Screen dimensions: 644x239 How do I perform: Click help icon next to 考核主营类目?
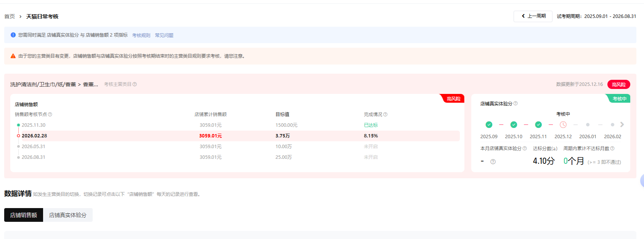135,84
